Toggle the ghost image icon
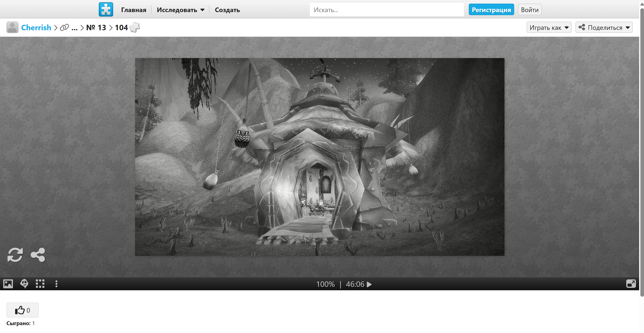Viewport: 644px width, 333px height. click(24, 284)
